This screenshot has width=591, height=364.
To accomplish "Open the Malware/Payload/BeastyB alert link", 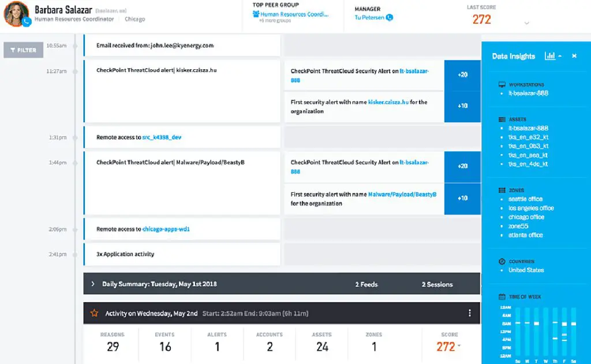I will coord(402,195).
